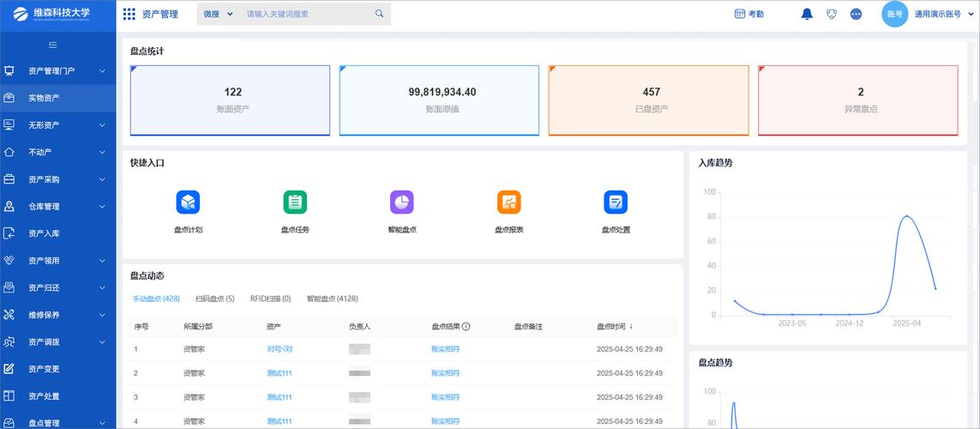Open the 盘点计划 shortcut icon
The height and width of the screenshot is (429, 980).
(188, 202)
